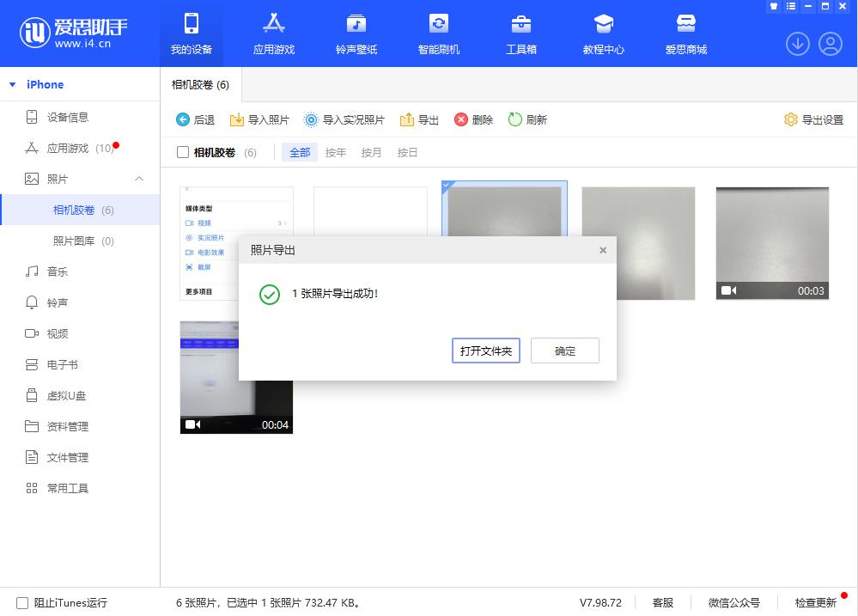Check the 相机胶卷 select-all checkbox
The image size is (858, 616).
click(184, 152)
